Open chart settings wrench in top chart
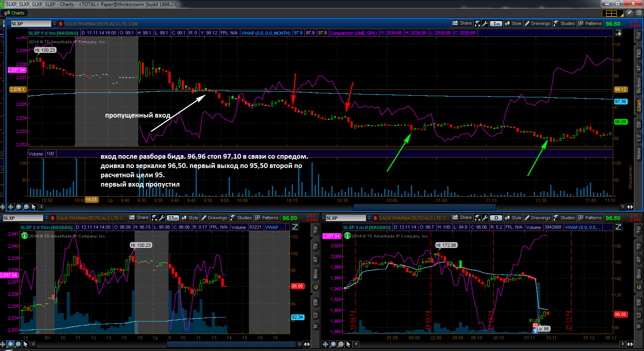This screenshot has height=351, width=644. [485, 23]
